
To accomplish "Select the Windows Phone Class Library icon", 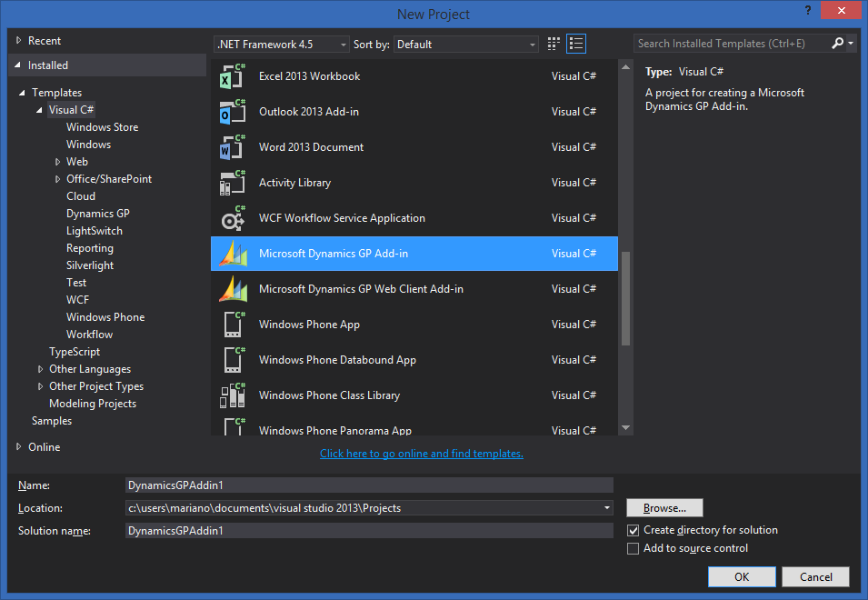I will point(233,395).
